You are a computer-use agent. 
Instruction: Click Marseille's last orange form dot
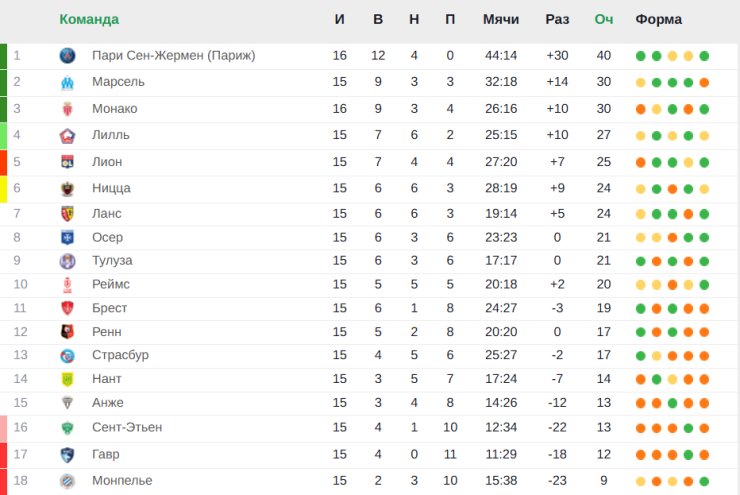[704, 83]
